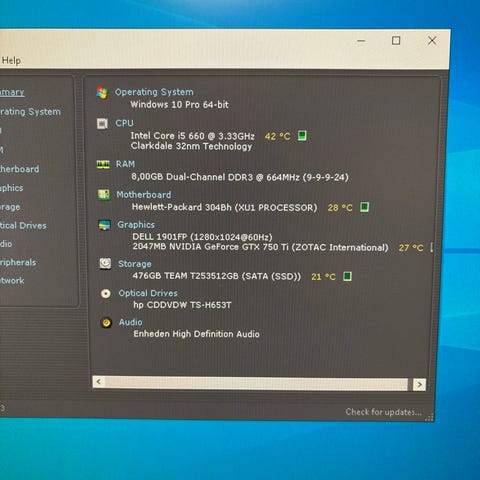The image size is (480, 480).
Task: Click the Optical Drives disc icon
Action: click(x=106, y=293)
